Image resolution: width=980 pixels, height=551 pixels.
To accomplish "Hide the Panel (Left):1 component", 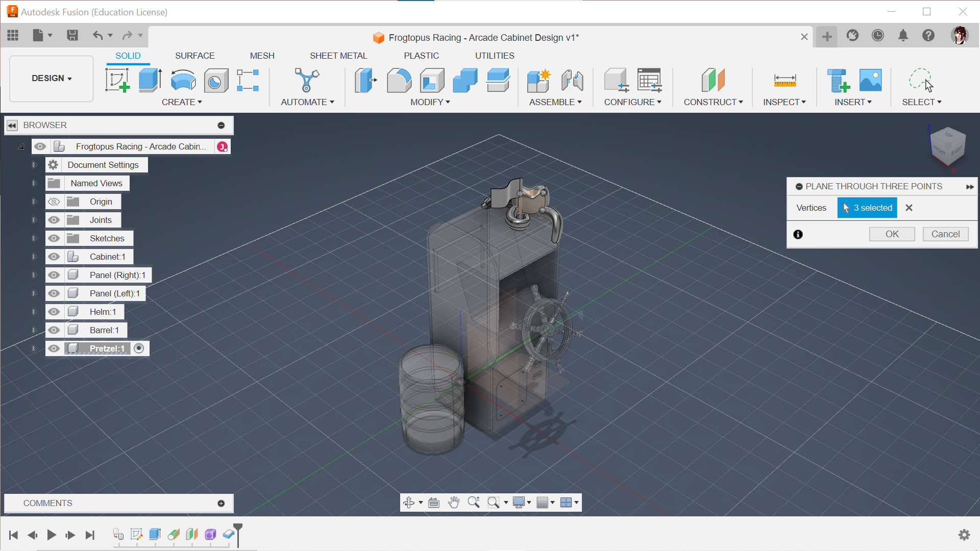I will tap(54, 293).
